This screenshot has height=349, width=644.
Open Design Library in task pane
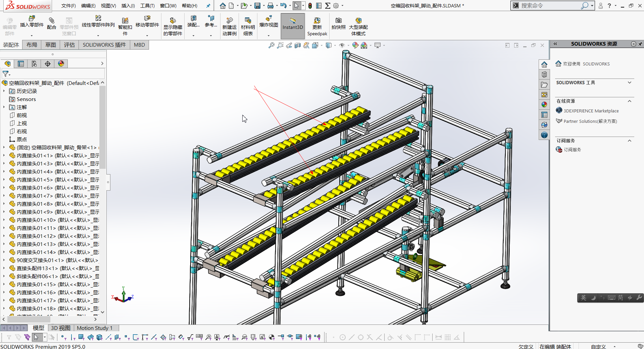pos(544,74)
